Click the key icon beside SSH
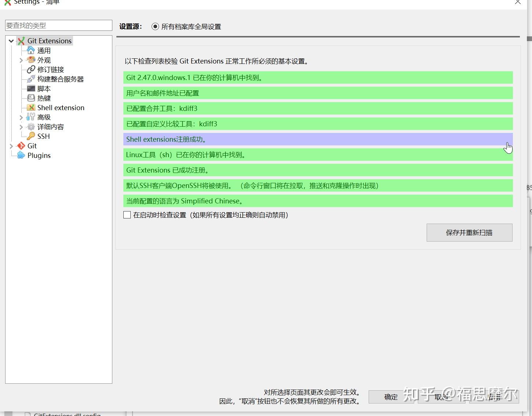 click(x=31, y=136)
